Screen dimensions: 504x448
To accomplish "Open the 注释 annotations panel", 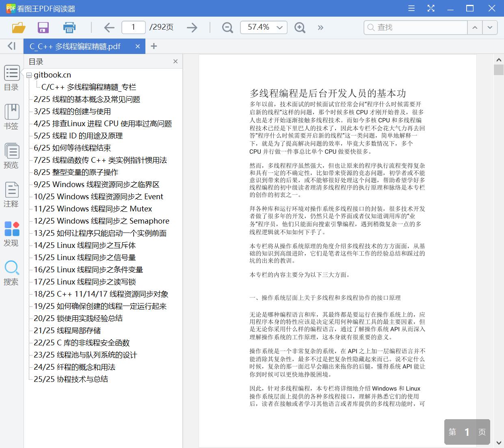I will point(12,194).
